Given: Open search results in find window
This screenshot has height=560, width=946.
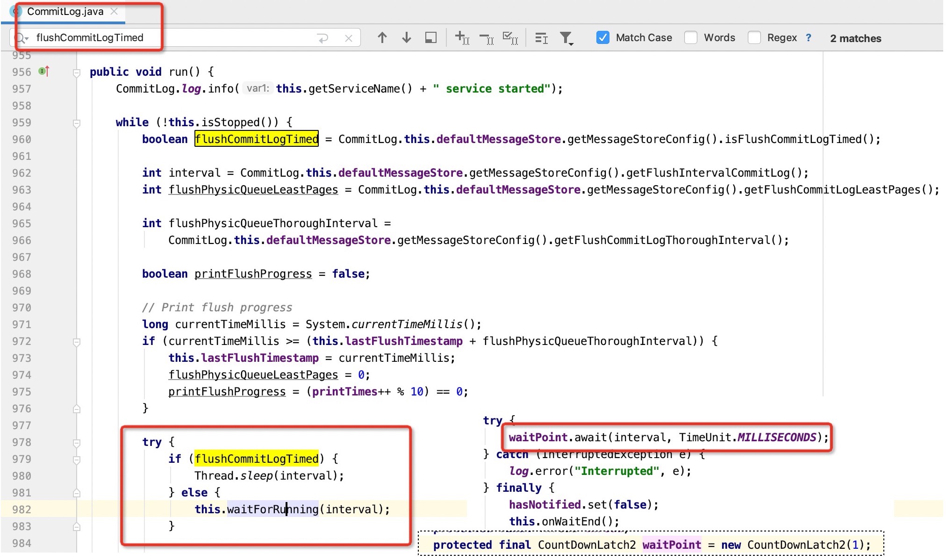Looking at the screenshot, I should pyautogui.click(x=430, y=38).
